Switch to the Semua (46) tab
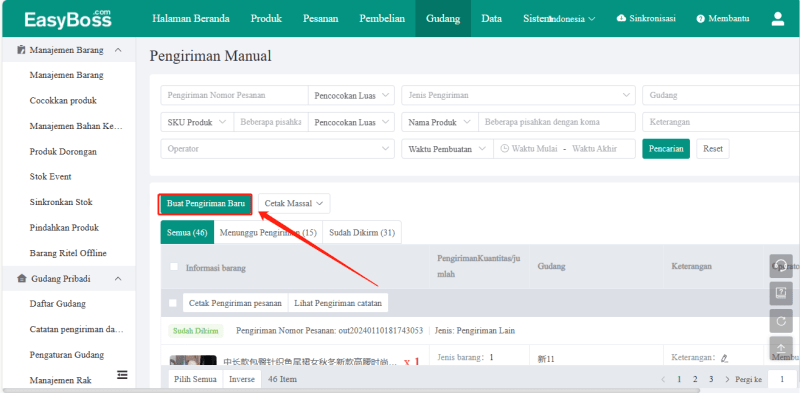The image size is (800, 393). pos(187,232)
